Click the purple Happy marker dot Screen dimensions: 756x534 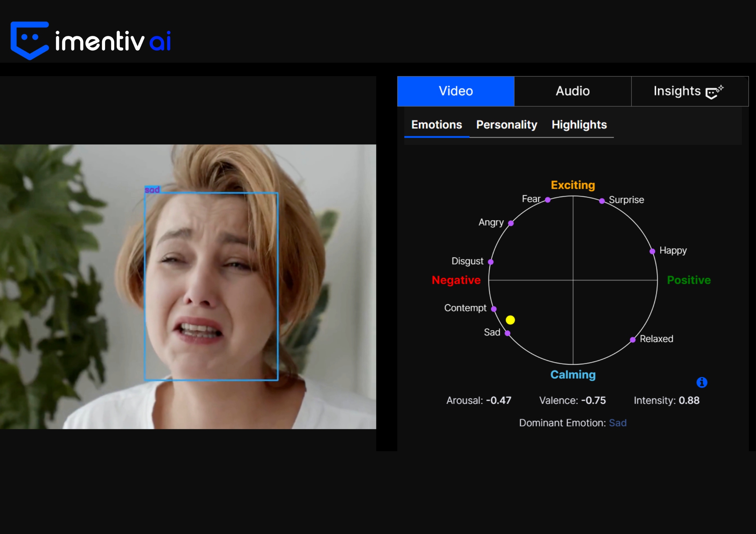(652, 251)
